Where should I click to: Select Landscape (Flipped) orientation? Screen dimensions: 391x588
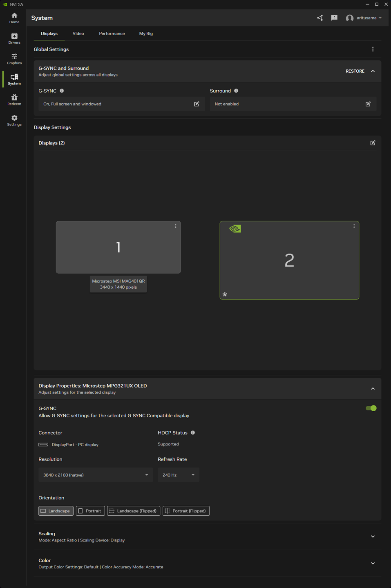click(x=134, y=511)
